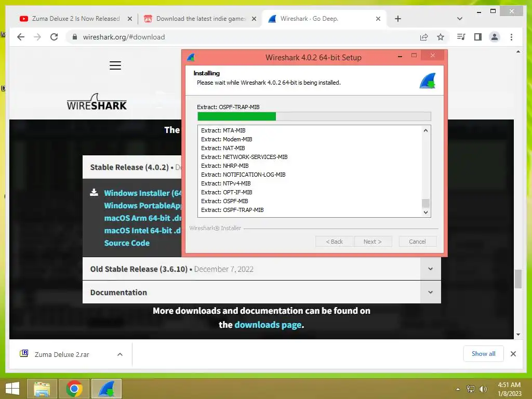The image size is (532, 399).
Task: Select 'Extract: NAT-MIB' log line
Action: point(223,148)
